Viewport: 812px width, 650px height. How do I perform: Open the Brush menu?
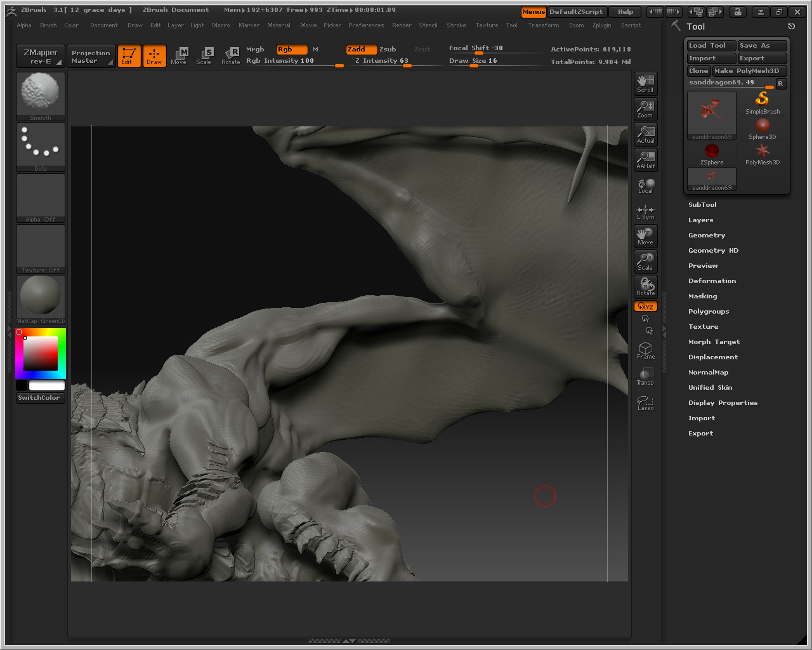pyautogui.click(x=48, y=25)
